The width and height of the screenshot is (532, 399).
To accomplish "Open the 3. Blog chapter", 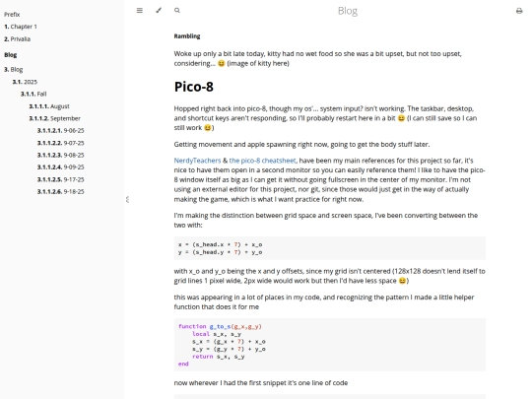I will [14, 70].
